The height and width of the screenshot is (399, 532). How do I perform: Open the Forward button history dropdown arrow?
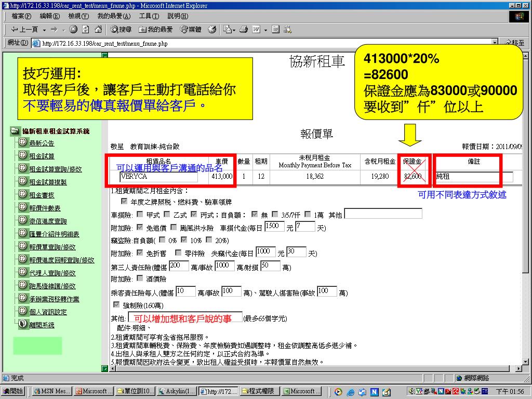click(63, 30)
